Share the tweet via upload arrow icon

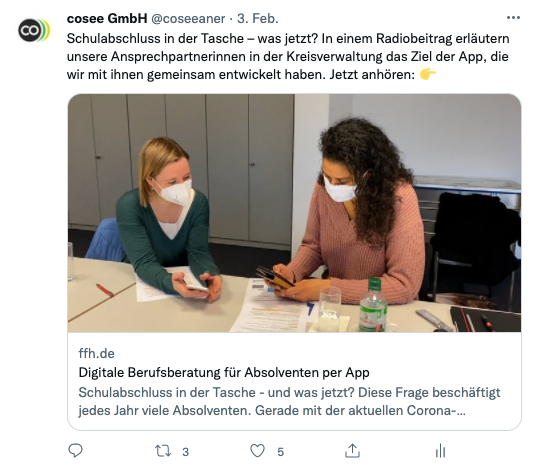(352, 451)
